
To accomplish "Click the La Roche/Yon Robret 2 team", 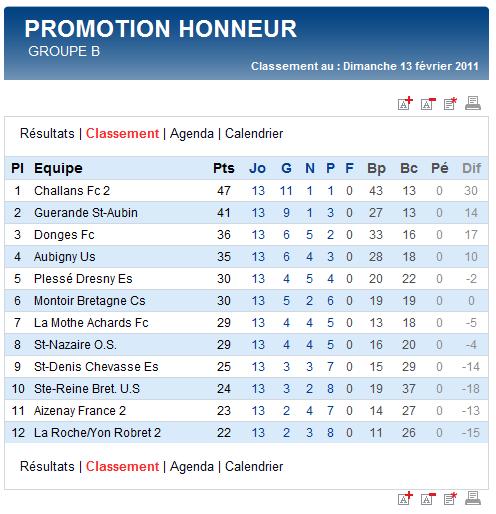I will [x=97, y=433].
